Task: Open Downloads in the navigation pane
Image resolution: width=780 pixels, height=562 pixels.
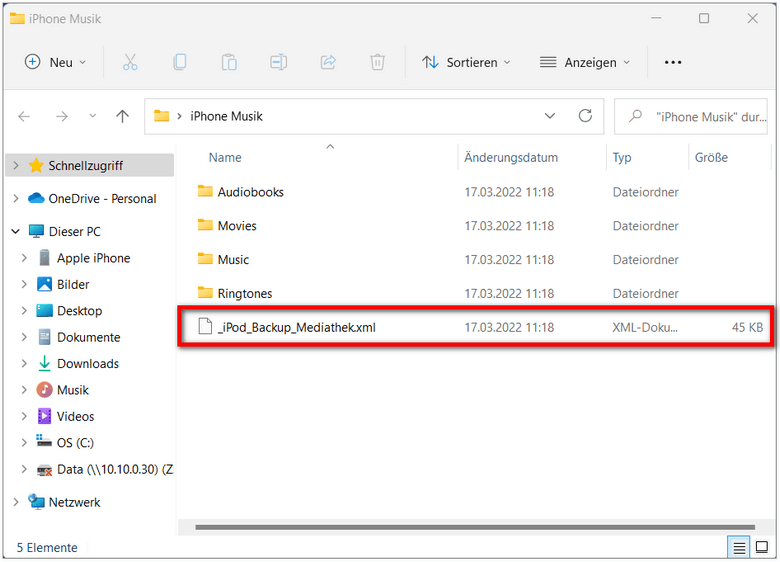Action: click(88, 364)
